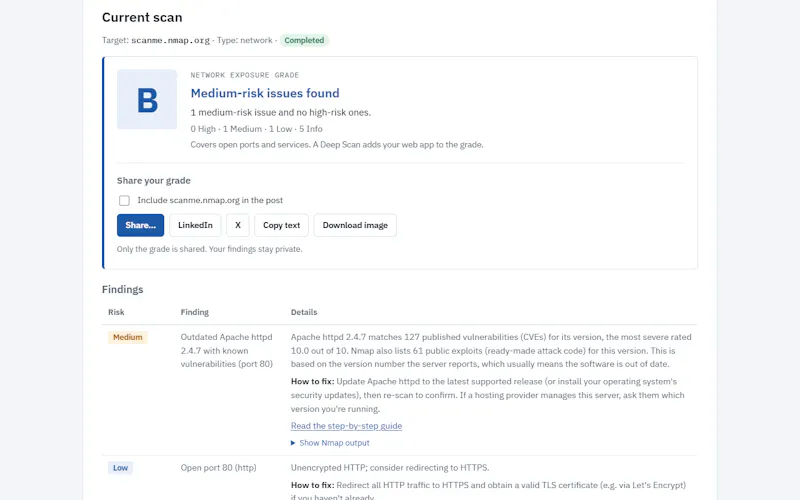Click the Finding column header

194,312
